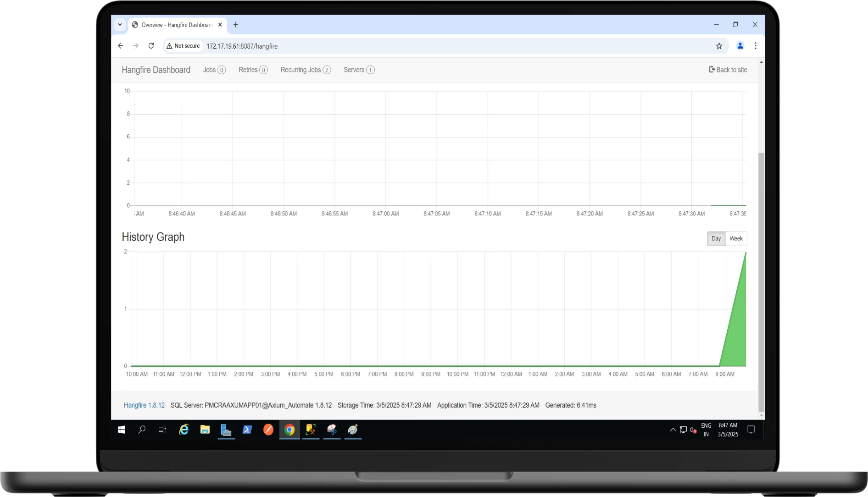Viewport: 868px width, 497px height.
Task: Open the Snipping Tool taskbar icon
Action: click(x=332, y=430)
